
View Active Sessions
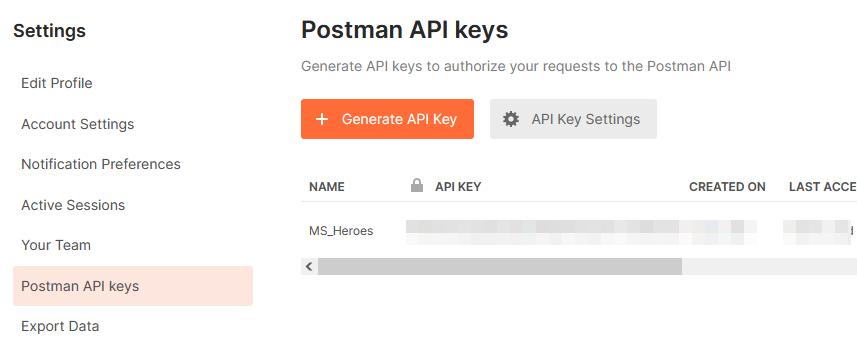coord(73,205)
